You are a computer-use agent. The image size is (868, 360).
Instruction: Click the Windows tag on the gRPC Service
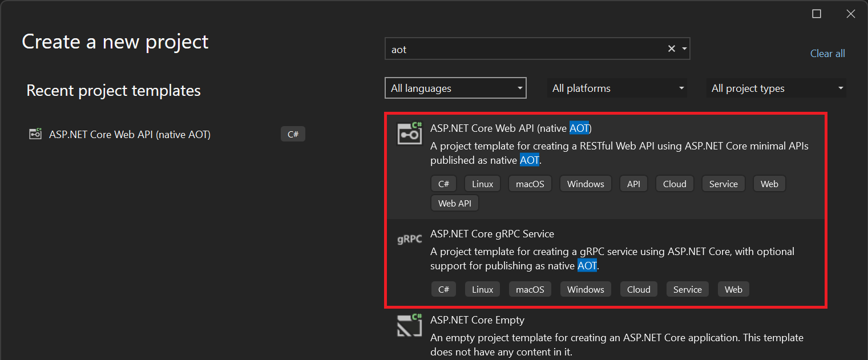586,289
